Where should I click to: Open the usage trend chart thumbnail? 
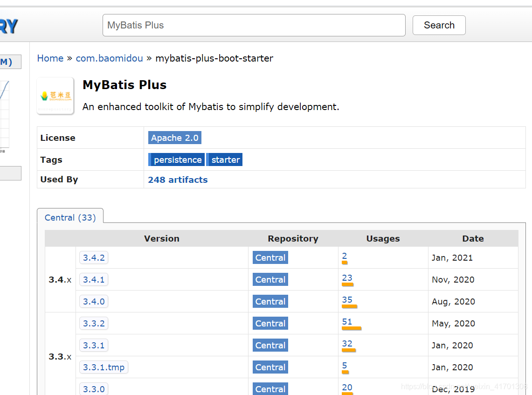coord(5,114)
